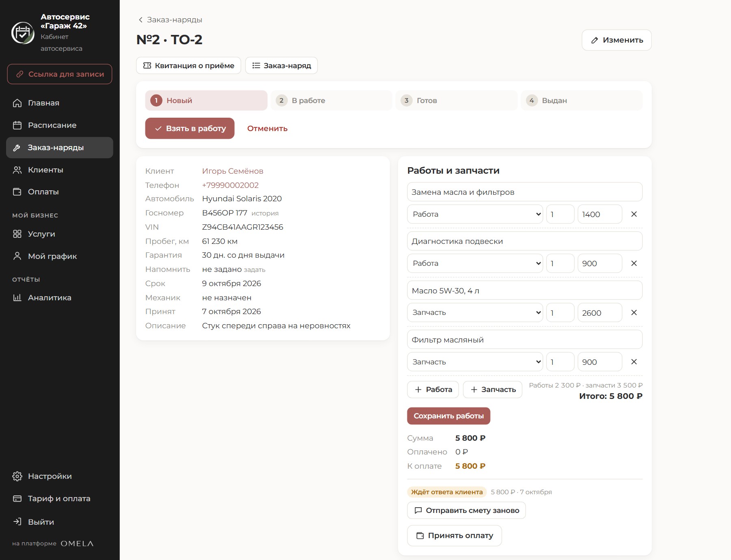Open Клиенты section
Screen dimensions: 731x560
60,170
